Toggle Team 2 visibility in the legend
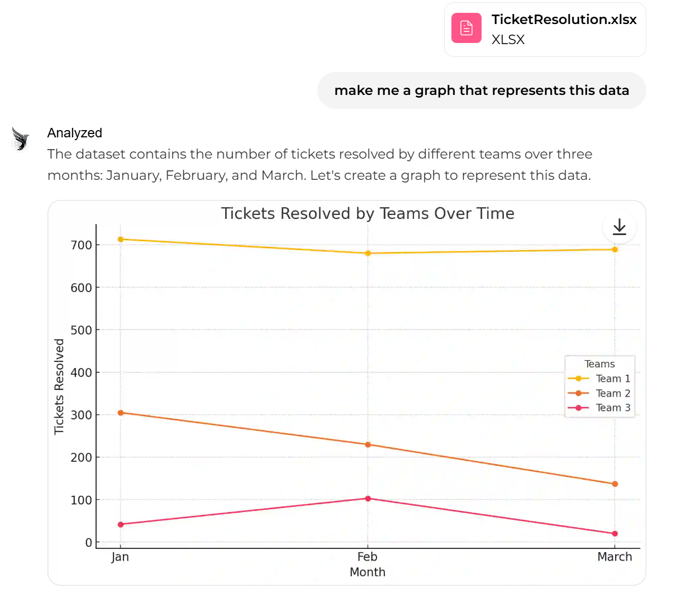 point(613,393)
